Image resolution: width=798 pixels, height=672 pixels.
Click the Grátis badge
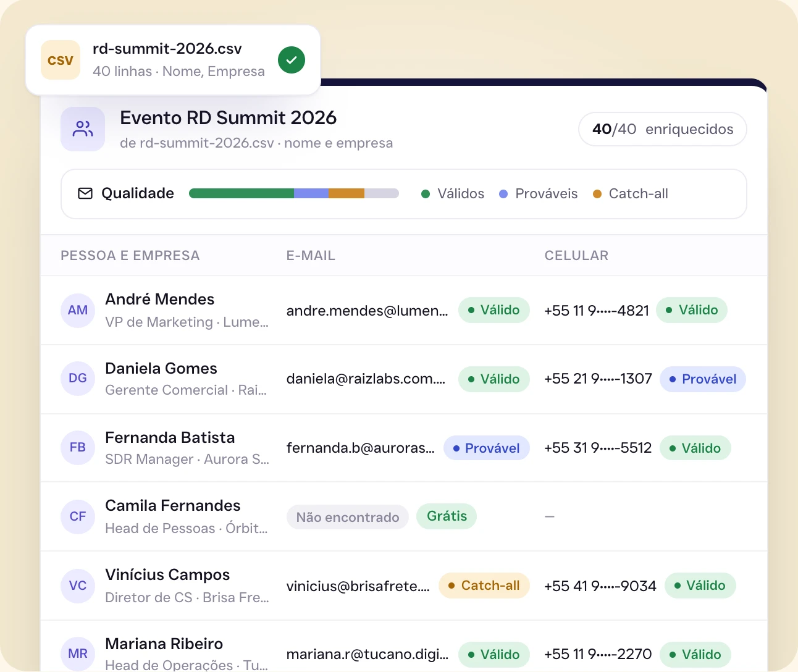(447, 516)
